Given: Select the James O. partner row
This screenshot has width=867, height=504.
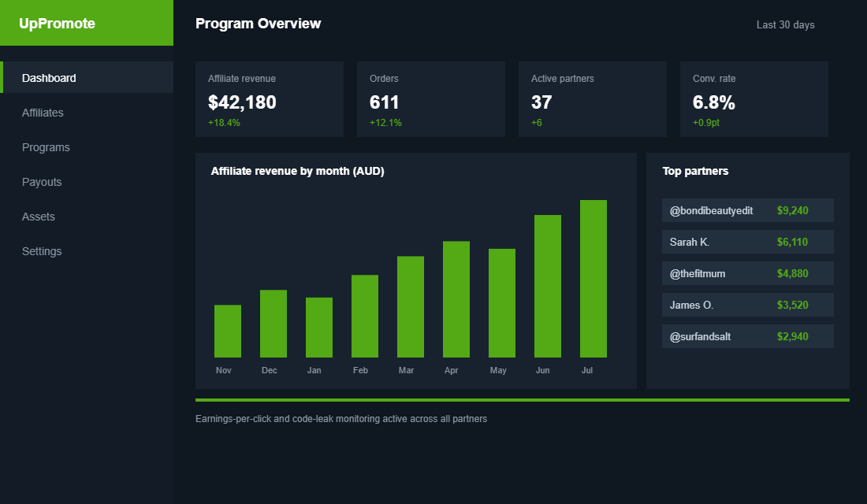Looking at the screenshot, I should click(x=747, y=305).
